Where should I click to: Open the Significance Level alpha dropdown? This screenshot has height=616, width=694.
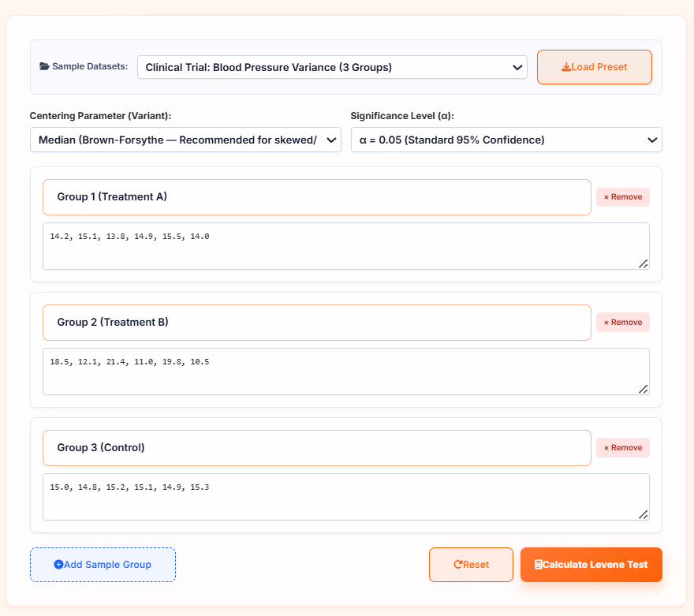point(506,140)
